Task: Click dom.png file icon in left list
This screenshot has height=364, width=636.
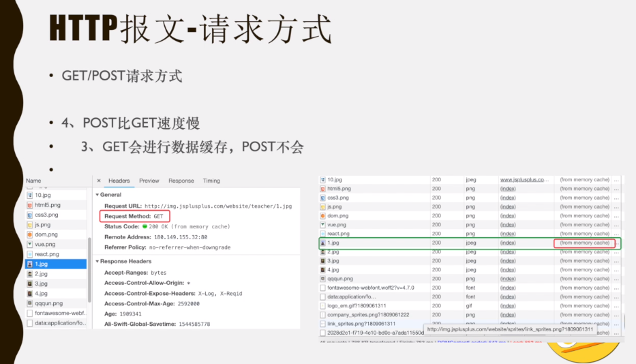Action: (x=29, y=234)
